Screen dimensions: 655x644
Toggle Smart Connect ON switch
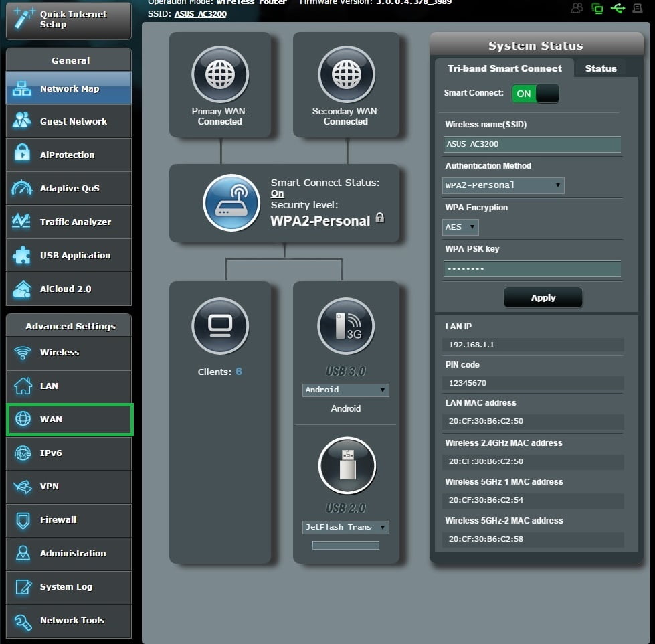[x=535, y=94]
